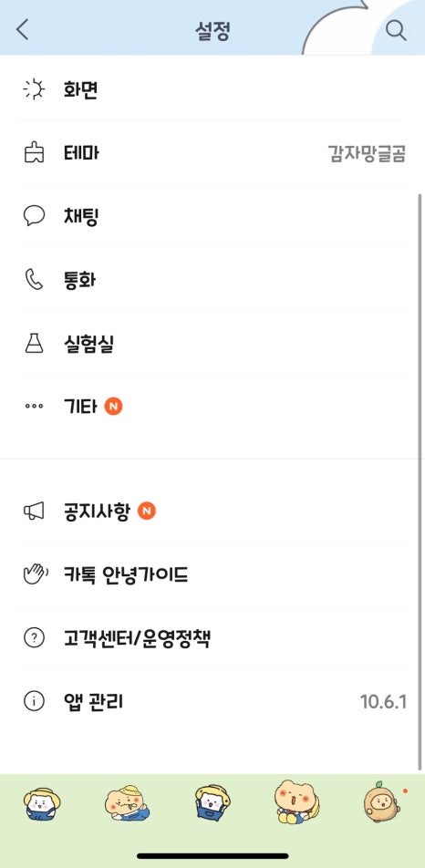Tap the question mark icon
Screen dimensions: 425x868
[x=34, y=638]
